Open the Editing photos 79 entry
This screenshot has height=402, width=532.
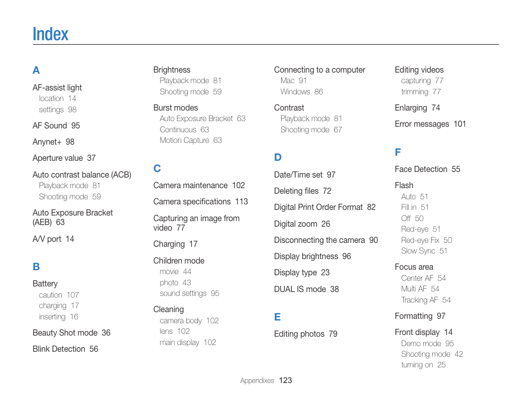pos(306,334)
